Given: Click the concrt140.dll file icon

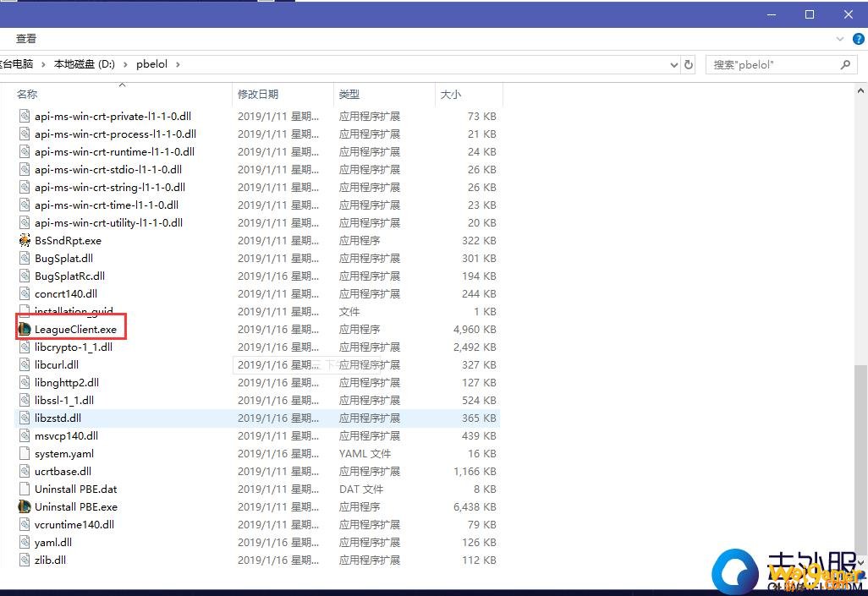Looking at the screenshot, I should 25,293.
